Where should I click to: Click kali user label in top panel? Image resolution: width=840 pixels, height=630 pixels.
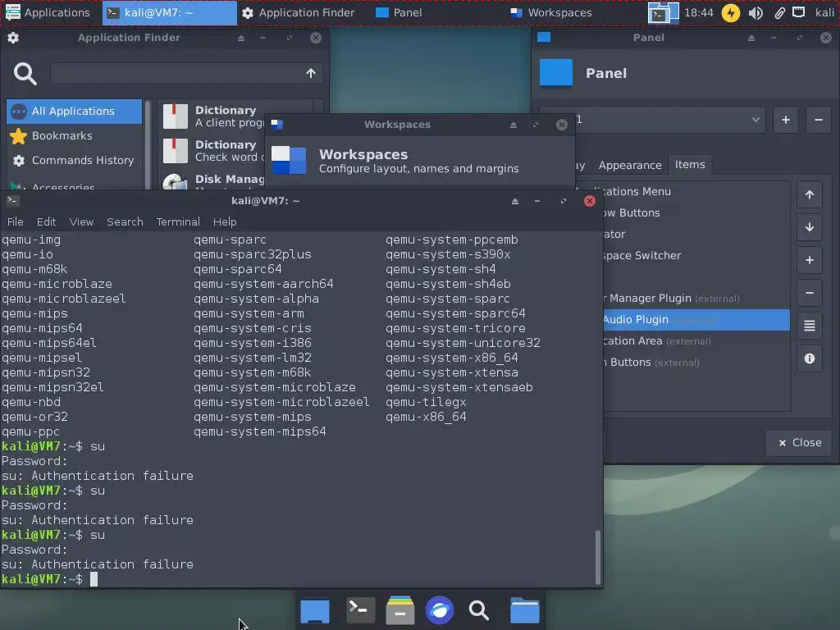[x=824, y=12]
